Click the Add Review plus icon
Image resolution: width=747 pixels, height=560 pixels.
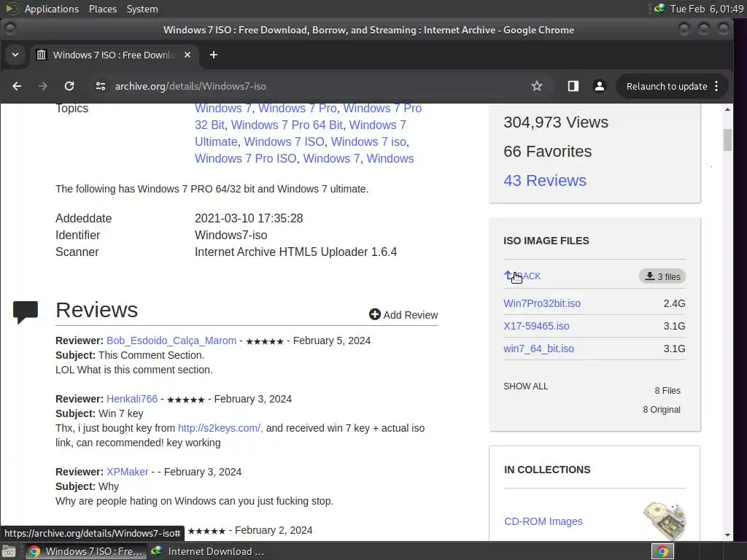(375, 314)
